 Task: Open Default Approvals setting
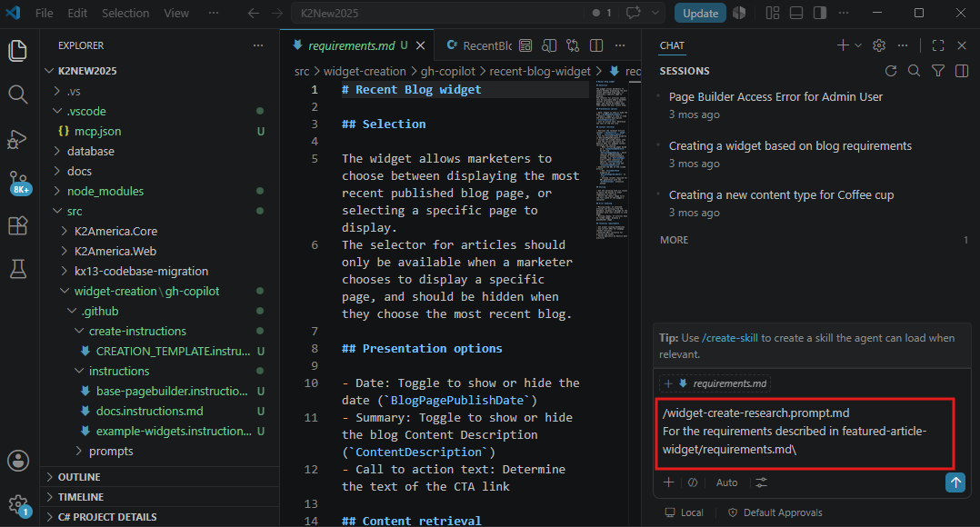(x=775, y=512)
